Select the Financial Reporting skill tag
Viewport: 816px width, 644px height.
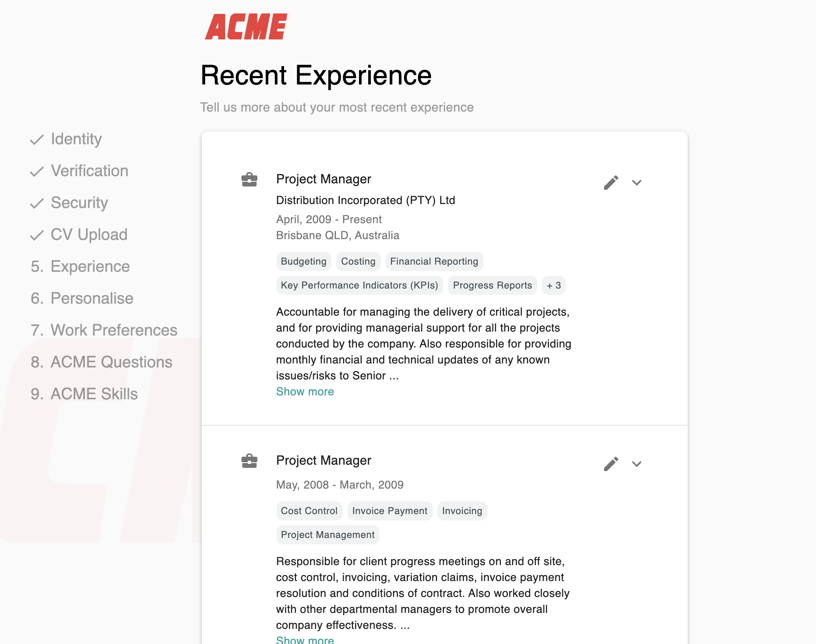pyautogui.click(x=434, y=261)
